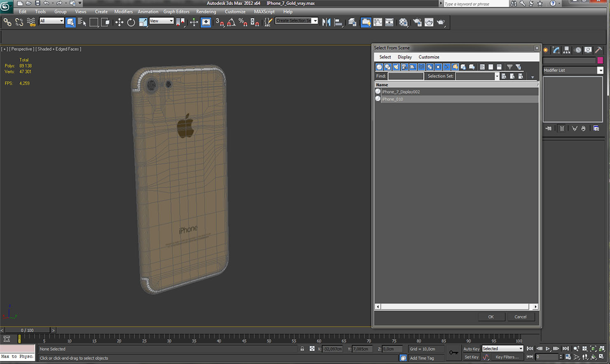Open the Modifiers menu

coord(123,12)
